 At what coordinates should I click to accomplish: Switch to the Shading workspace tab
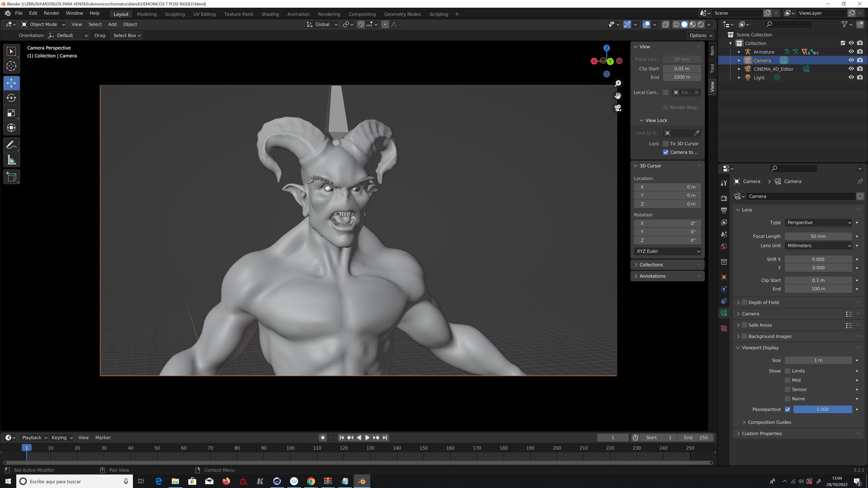click(x=270, y=14)
